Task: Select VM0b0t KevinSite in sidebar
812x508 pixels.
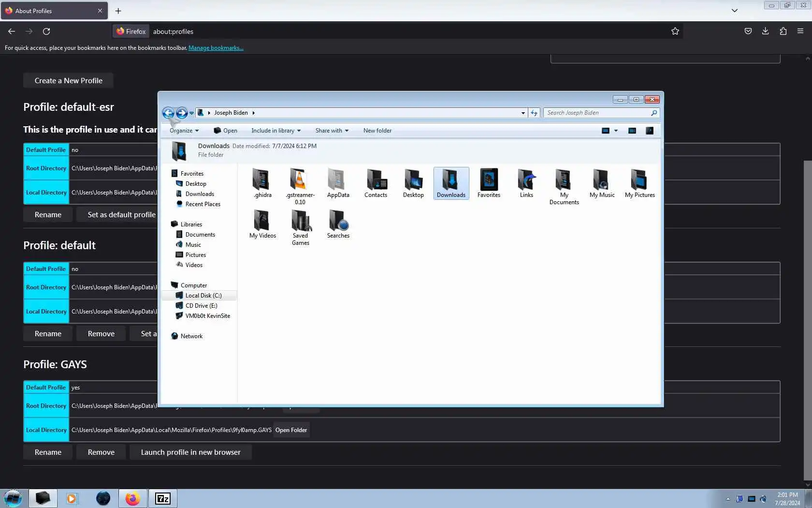Action: (207, 316)
